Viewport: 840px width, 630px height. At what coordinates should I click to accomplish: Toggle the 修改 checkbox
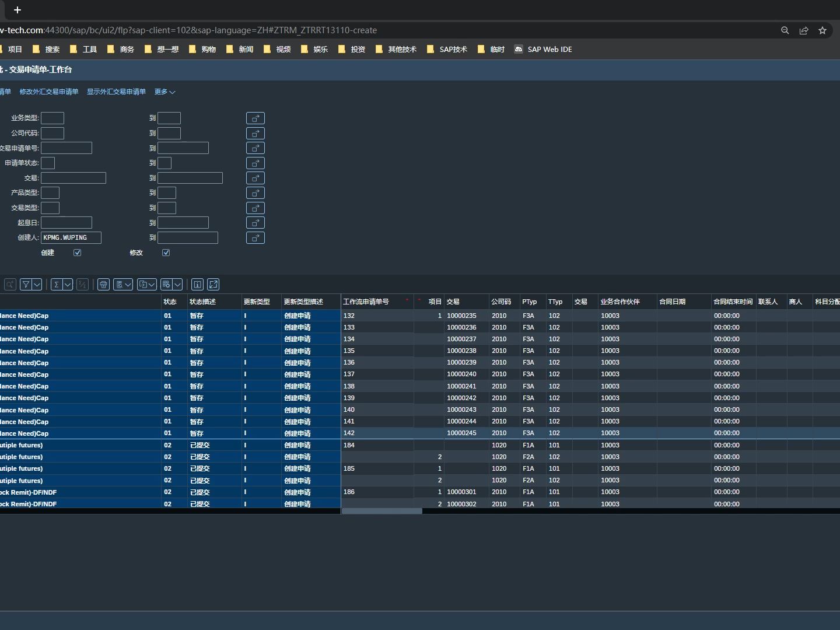pyautogui.click(x=166, y=253)
